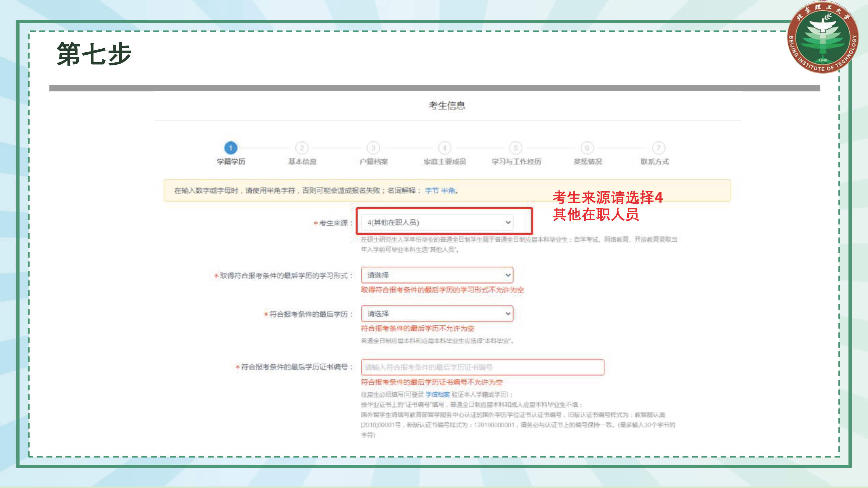Open the 符合报考条件的最后学历 dropdown

[x=437, y=314]
